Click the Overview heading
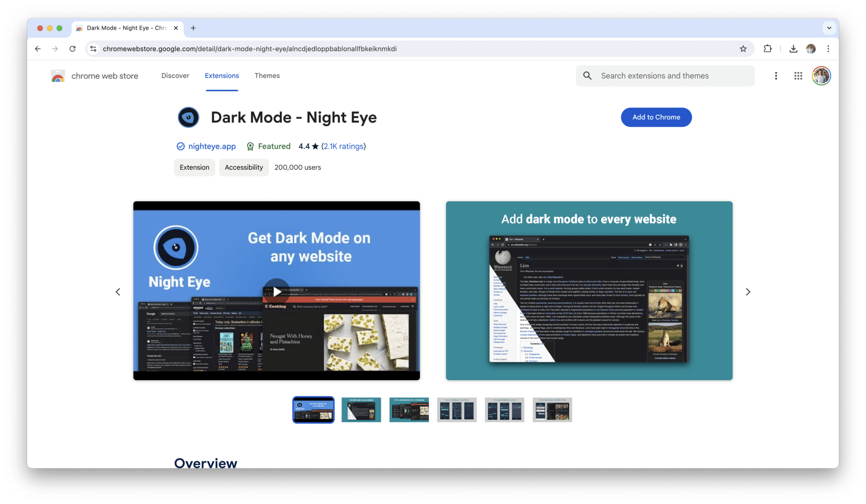The height and width of the screenshot is (504, 866). (206, 463)
